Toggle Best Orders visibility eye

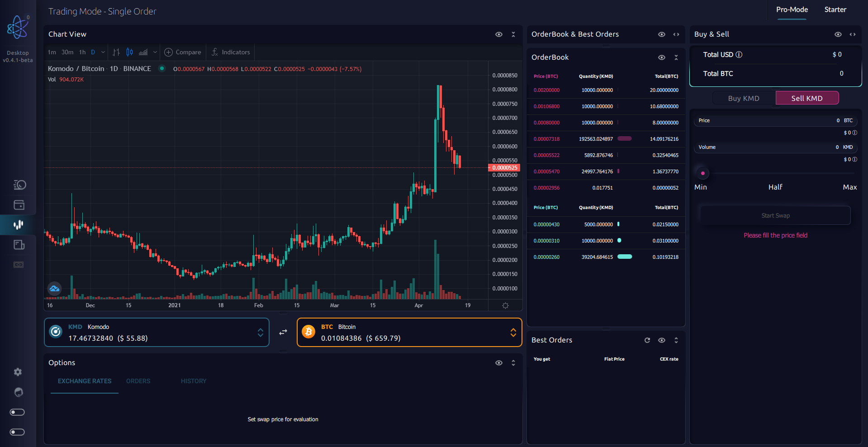tap(662, 340)
